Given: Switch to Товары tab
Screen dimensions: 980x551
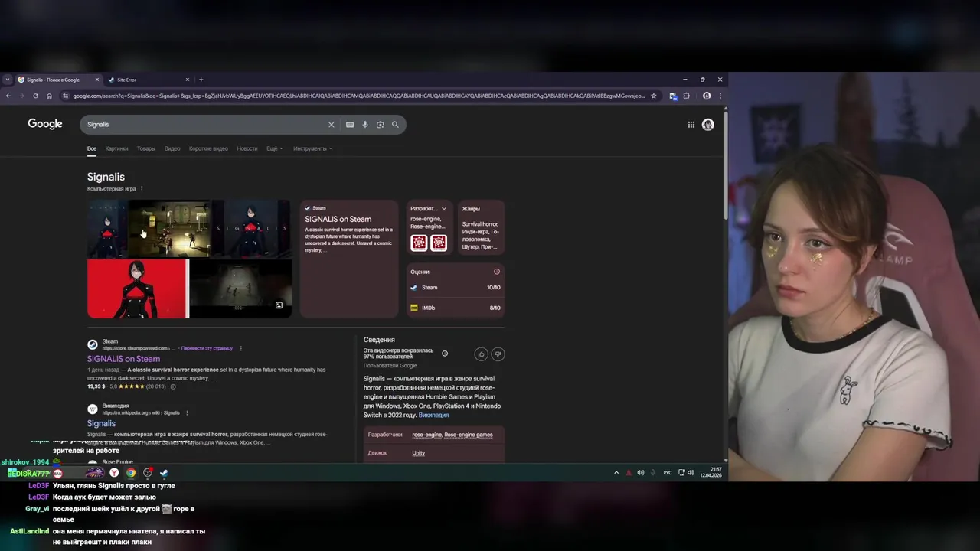Looking at the screenshot, I should [x=146, y=148].
